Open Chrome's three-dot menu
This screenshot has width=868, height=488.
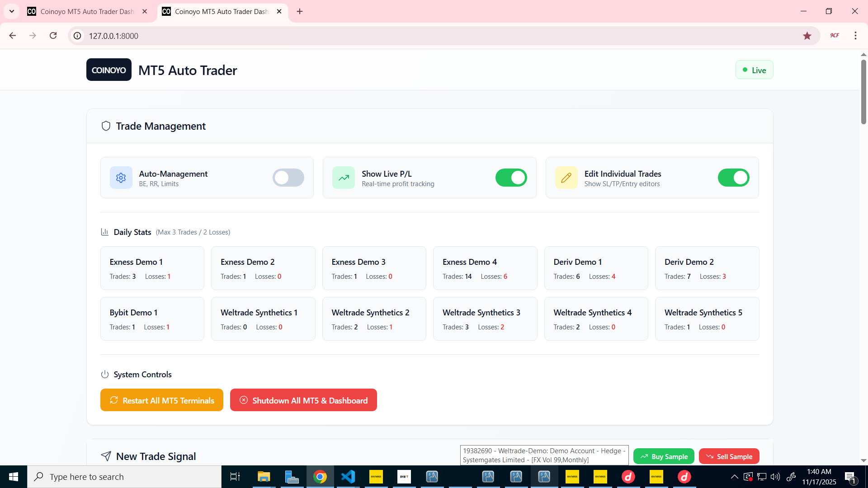point(855,36)
